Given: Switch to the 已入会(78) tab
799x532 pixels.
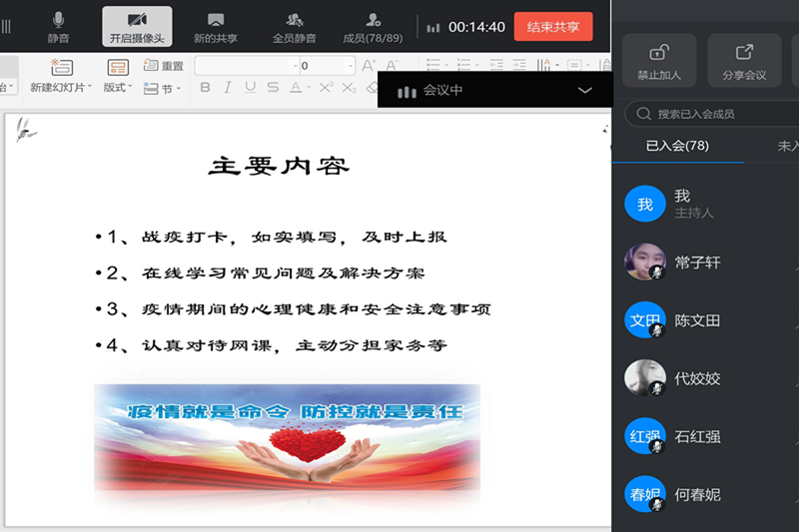Looking at the screenshot, I should (677, 146).
